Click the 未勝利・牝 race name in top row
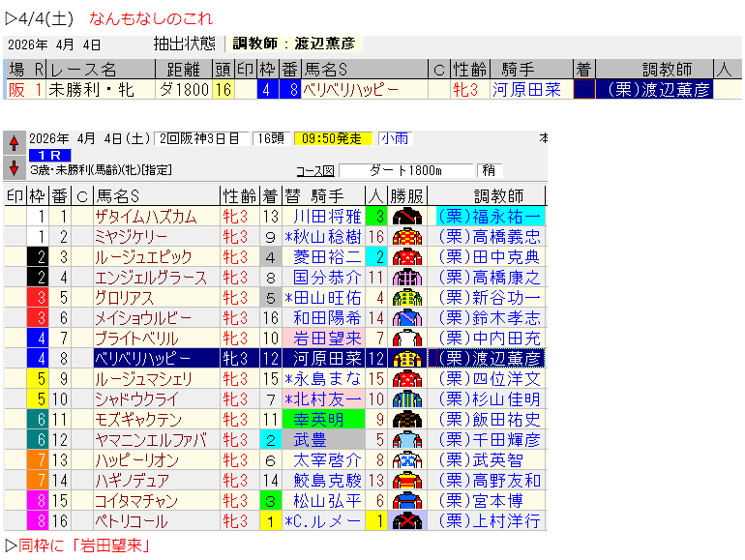 click(x=92, y=90)
